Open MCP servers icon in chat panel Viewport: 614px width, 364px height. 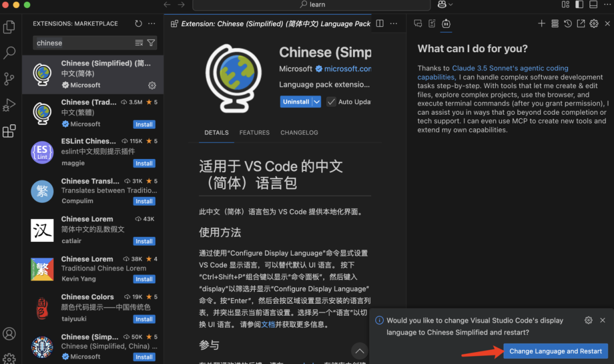point(554,24)
